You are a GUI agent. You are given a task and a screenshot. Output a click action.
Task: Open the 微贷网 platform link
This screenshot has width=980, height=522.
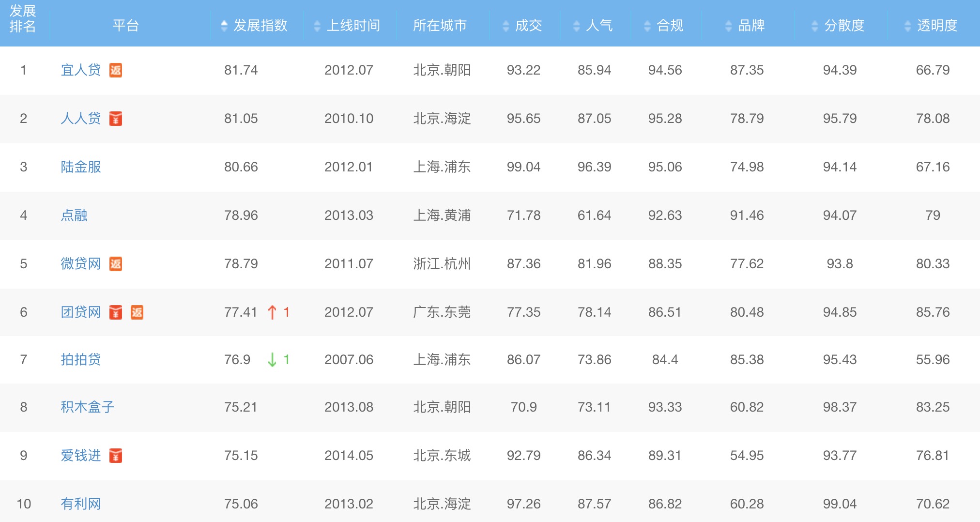tap(81, 264)
